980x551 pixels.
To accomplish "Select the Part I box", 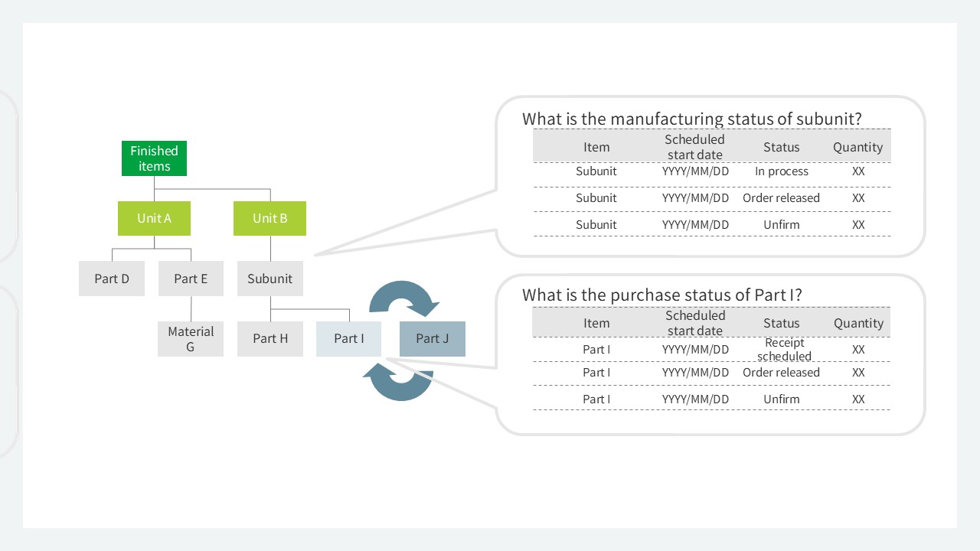I will click(348, 339).
